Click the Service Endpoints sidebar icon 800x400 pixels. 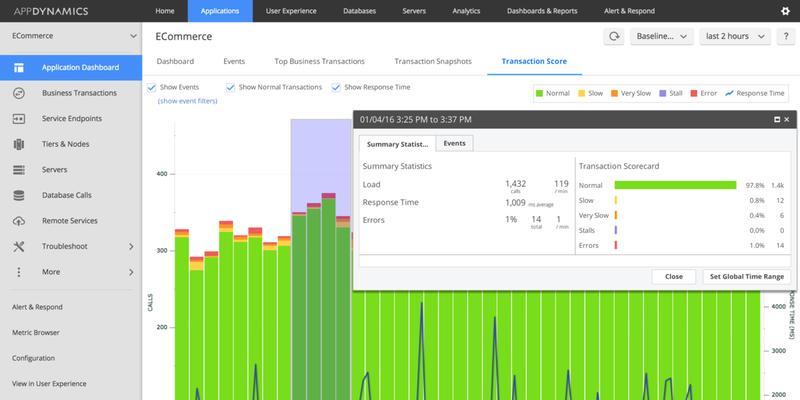point(19,118)
